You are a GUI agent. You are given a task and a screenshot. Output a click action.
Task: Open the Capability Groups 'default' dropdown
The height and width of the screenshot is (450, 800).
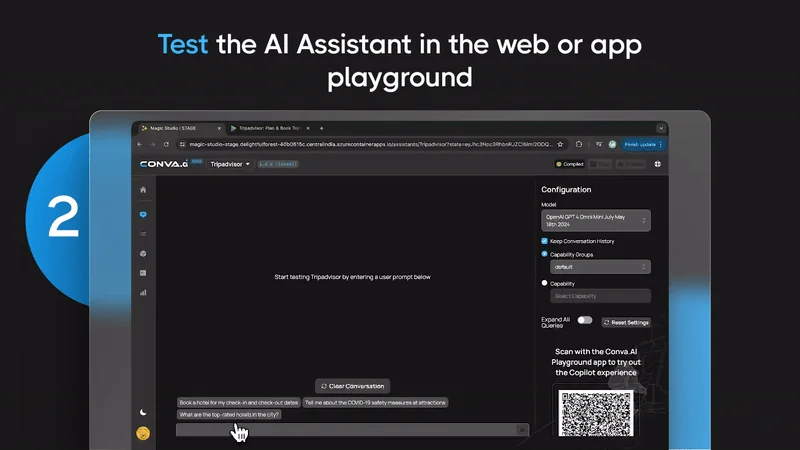[600, 267]
